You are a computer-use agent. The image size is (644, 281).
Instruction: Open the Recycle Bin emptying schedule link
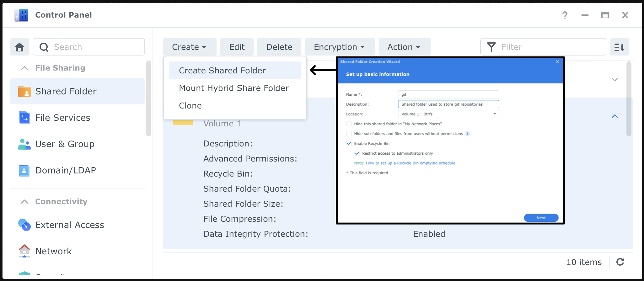coord(411,163)
